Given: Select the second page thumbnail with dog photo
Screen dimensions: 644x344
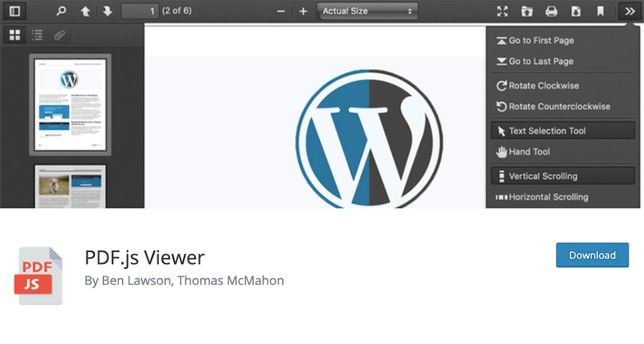Looking at the screenshot, I should 70,187.
